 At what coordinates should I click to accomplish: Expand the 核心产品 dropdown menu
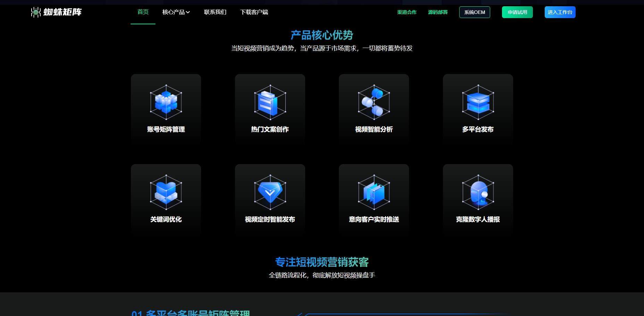point(176,12)
